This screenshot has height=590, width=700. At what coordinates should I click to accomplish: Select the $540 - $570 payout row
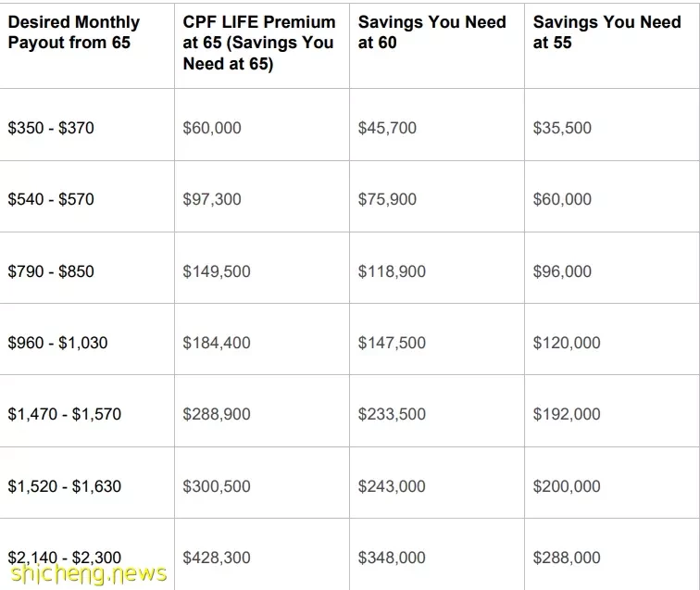point(350,196)
